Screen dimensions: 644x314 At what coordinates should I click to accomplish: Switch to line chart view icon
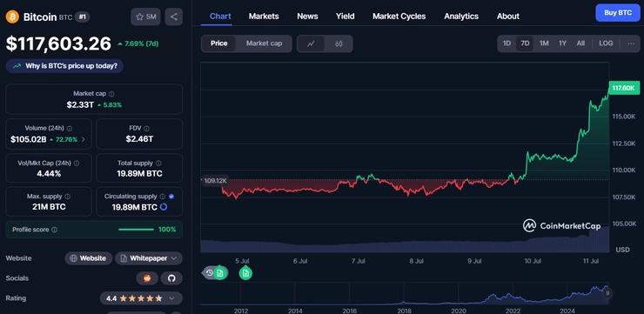coord(311,43)
